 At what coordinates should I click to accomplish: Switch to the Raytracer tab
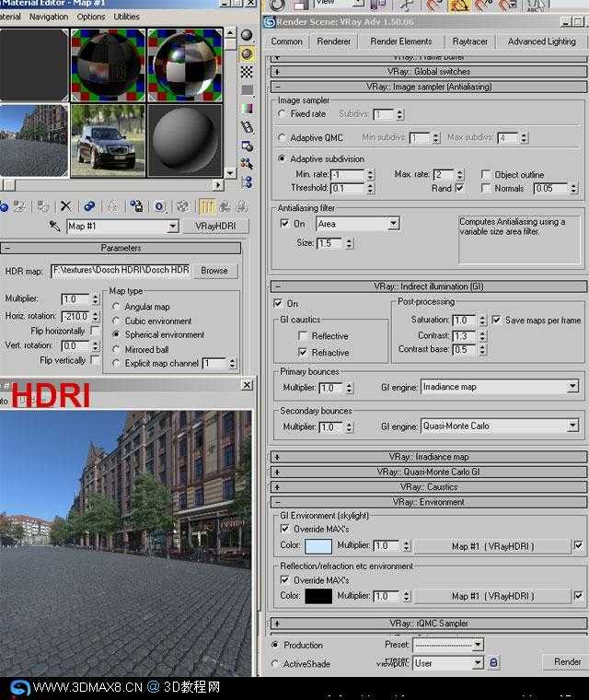tap(470, 41)
